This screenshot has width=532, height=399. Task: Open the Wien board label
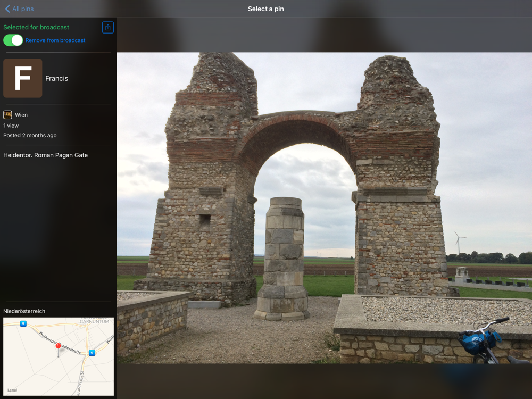tap(21, 115)
